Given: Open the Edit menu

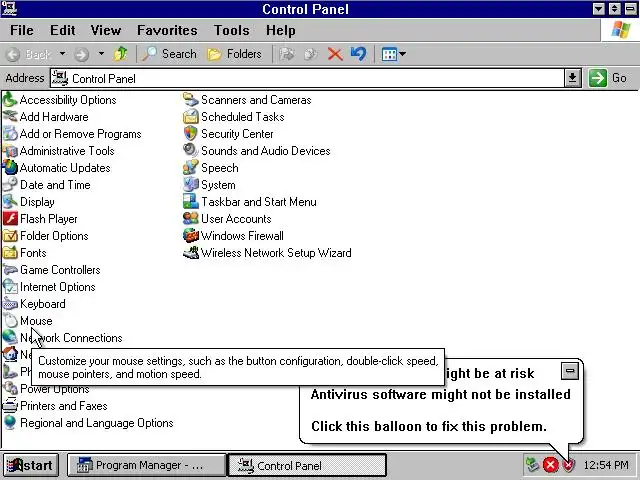Looking at the screenshot, I should click(x=62, y=30).
